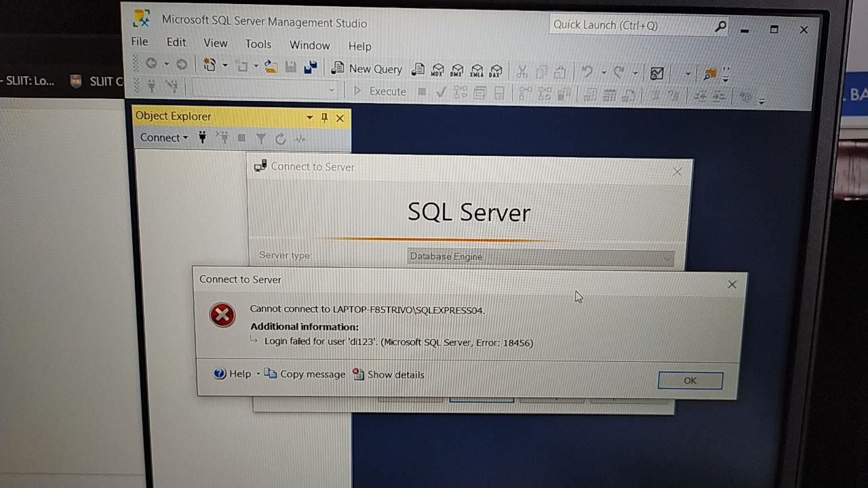Click Copy message in error dialog
The width and height of the screenshot is (868, 488).
click(305, 373)
